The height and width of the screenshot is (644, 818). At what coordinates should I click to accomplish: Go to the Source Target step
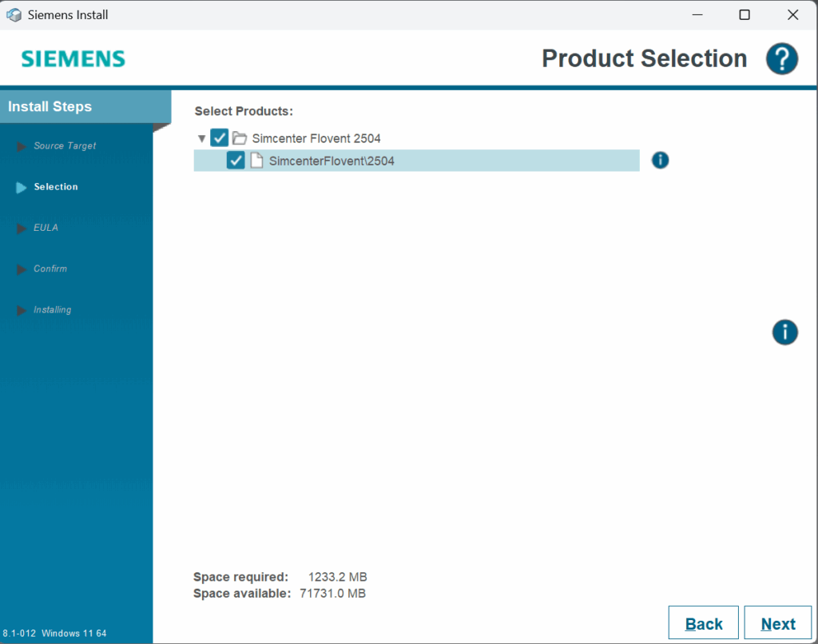pyautogui.click(x=64, y=146)
